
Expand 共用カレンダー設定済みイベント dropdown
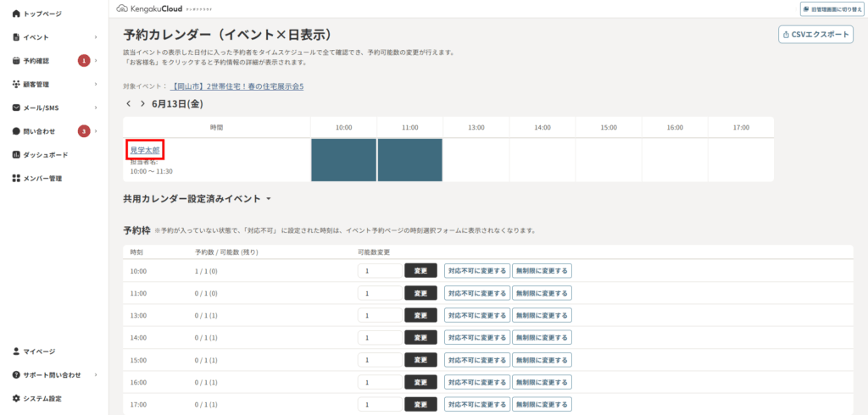269,199
